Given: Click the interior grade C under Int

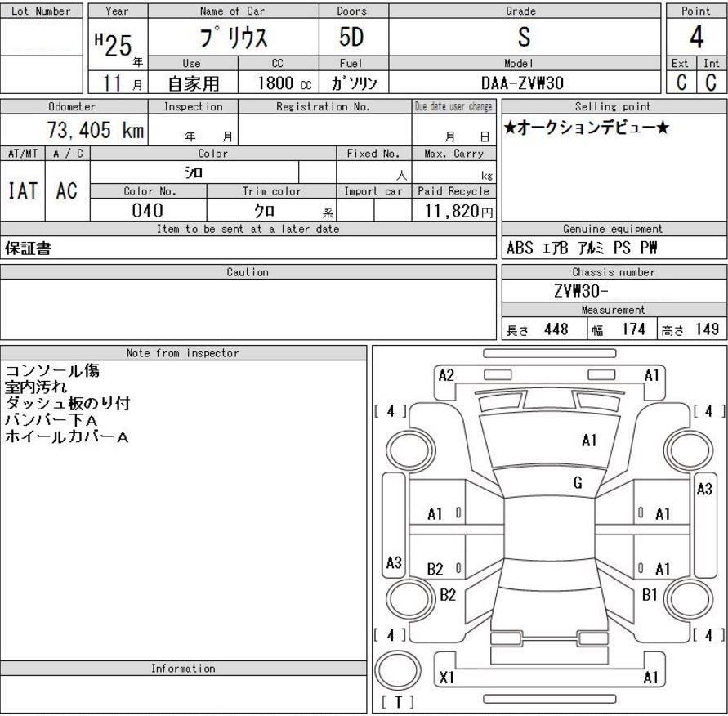Looking at the screenshot, I should click(710, 83).
